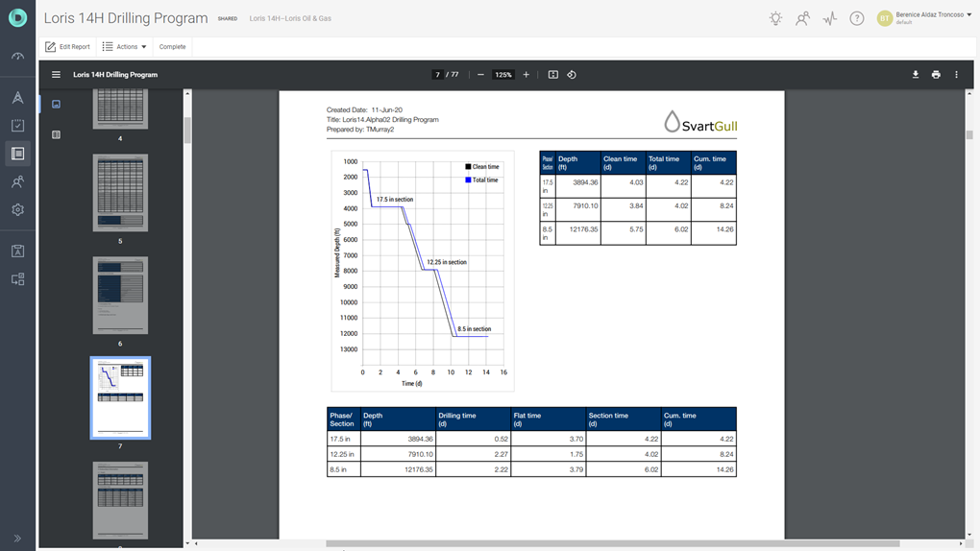Image resolution: width=980 pixels, height=551 pixels.
Task: Click the Total time legend entry
Action: 482,180
